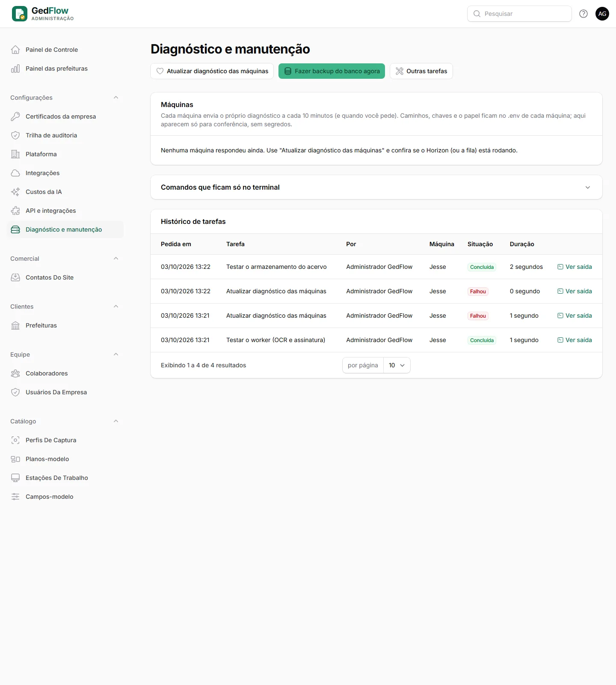Screen dimensions: 616x685
Task: Click the key icon for Certificados da empresa
Action: pos(15,116)
